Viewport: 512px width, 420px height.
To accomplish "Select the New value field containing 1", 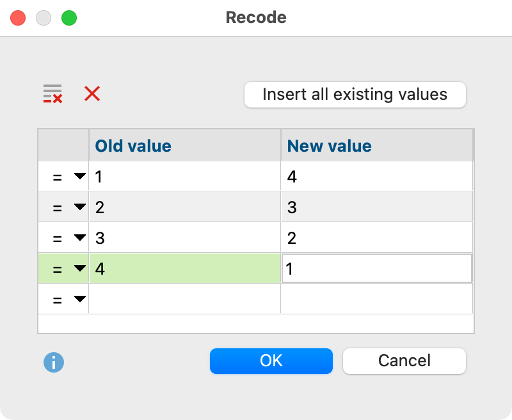I will coord(376,269).
